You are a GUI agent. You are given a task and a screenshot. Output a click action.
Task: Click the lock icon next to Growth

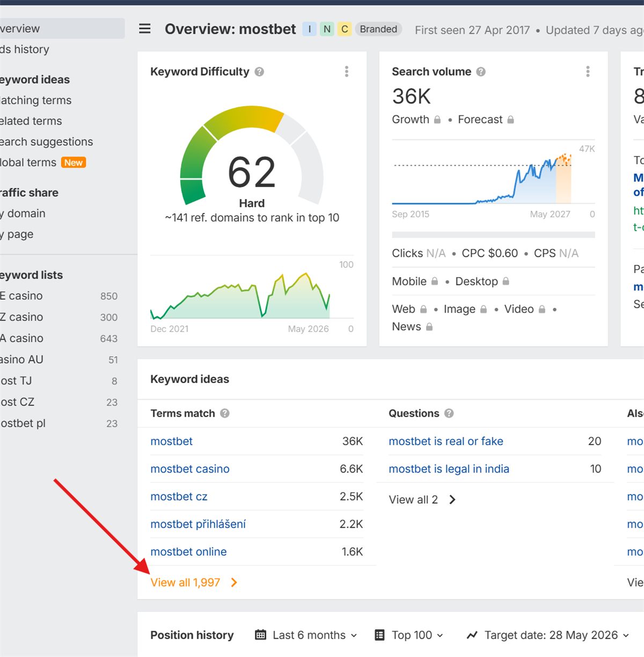437,120
